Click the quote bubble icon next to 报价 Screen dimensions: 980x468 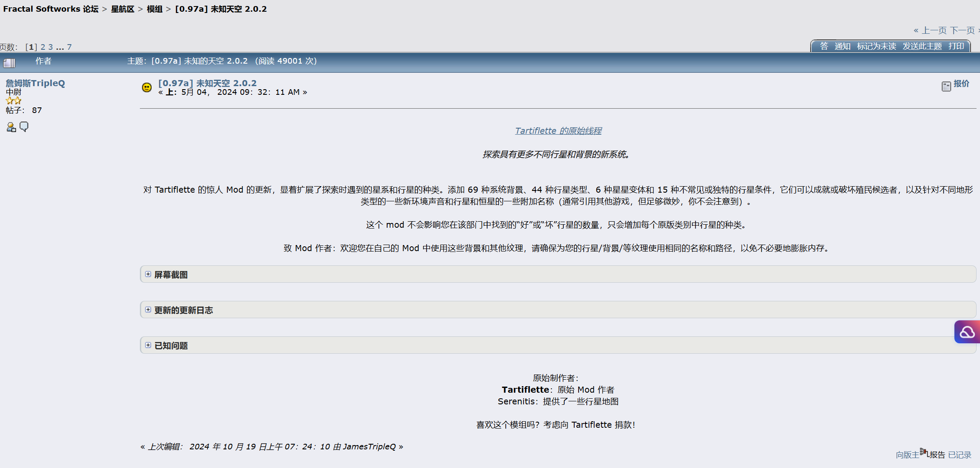pos(946,86)
